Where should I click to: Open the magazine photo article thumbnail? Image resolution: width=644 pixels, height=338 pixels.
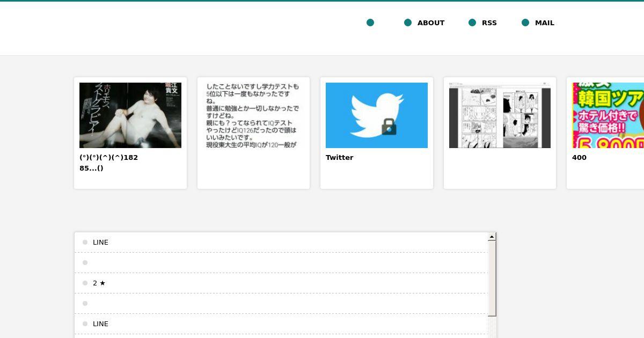(x=130, y=115)
